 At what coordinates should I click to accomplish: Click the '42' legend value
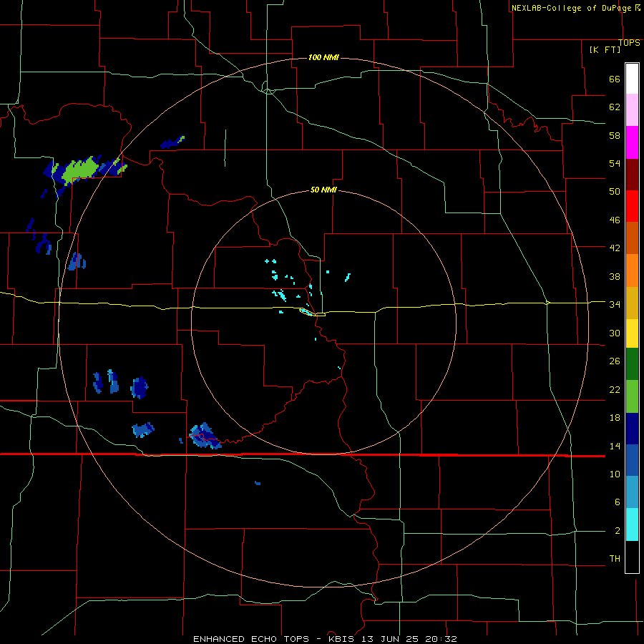[x=615, y=248]
